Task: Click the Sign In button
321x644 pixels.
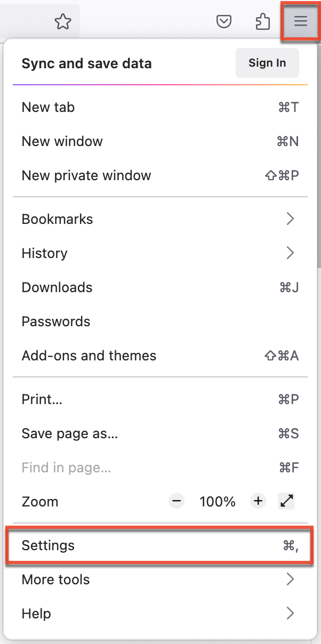Action: (x=267, y=62)
